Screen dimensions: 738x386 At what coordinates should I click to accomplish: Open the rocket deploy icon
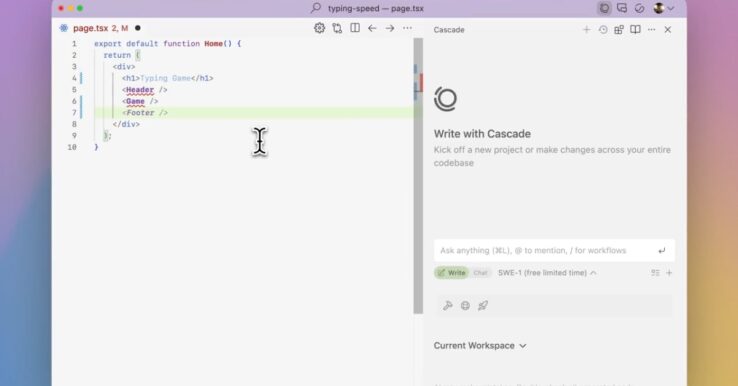(483, 306)
